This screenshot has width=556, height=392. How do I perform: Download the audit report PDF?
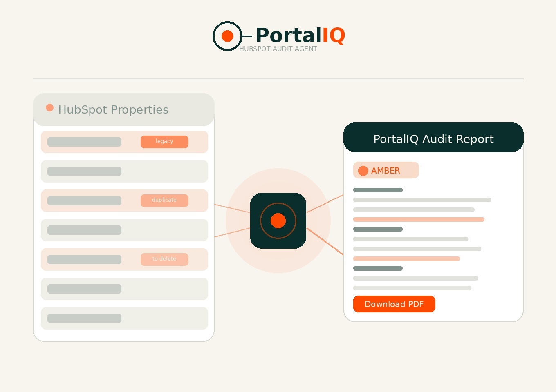pos(394,304)
